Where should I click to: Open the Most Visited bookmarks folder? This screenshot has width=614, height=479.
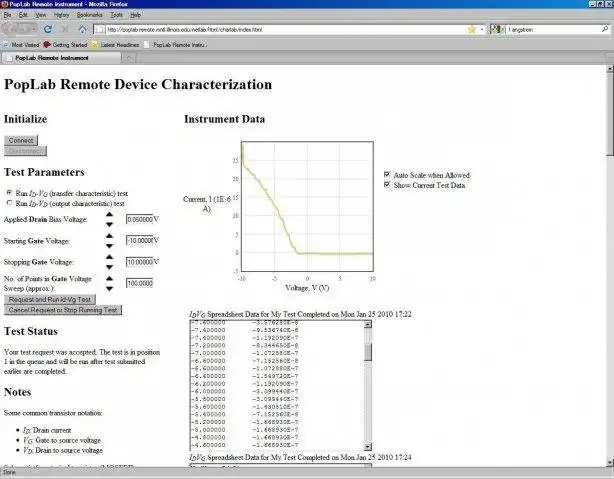pos(21,45)
